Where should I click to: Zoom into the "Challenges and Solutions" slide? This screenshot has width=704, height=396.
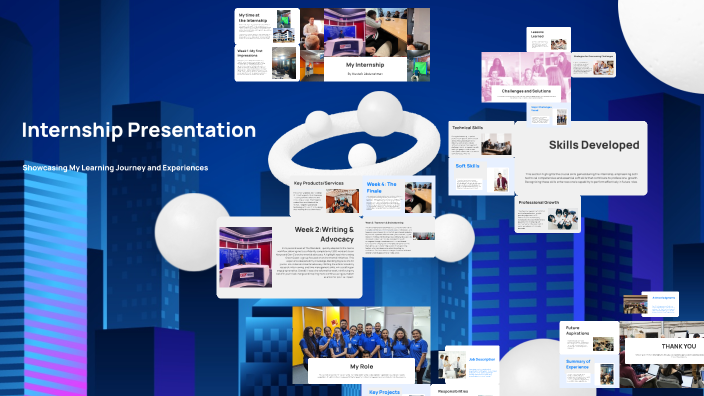click(x=526, y=77)
